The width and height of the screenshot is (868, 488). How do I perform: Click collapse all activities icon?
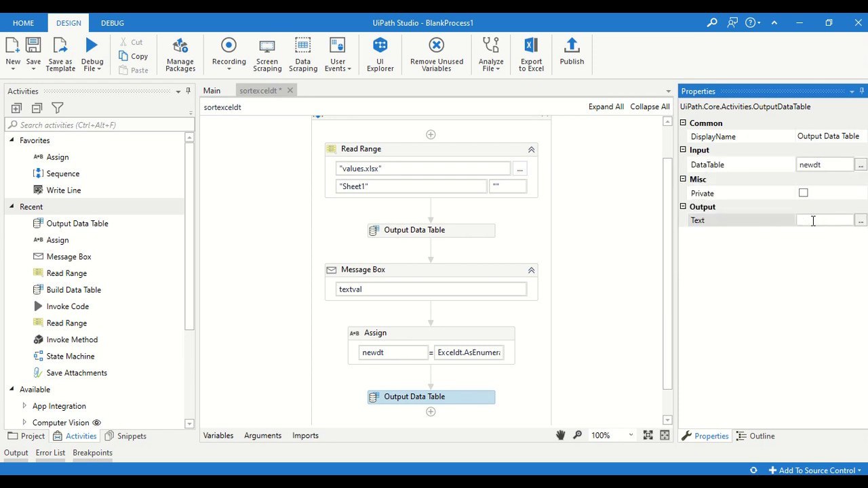tap(37, 108)
